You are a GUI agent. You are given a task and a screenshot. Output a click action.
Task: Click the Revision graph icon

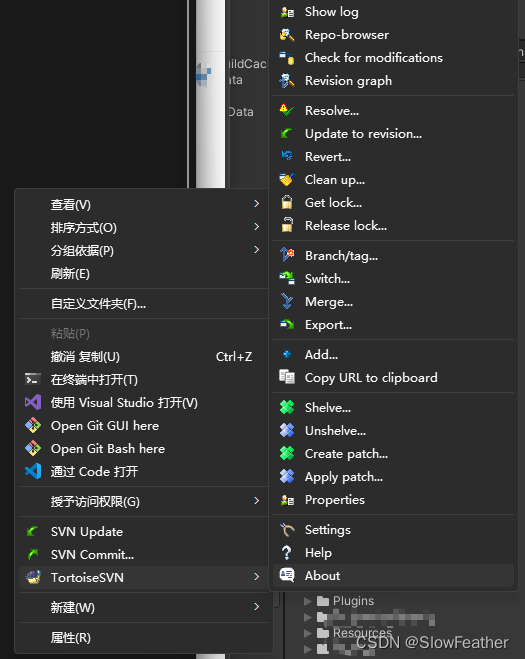(287, 81)
